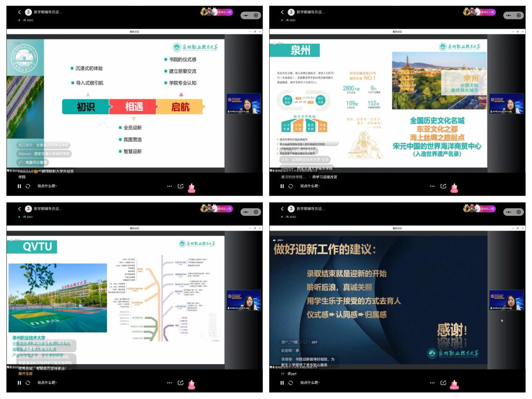532x399 pixels.
Task: Click 说点什么吧 comment field in top-right stream
Action: pos(310,186)
